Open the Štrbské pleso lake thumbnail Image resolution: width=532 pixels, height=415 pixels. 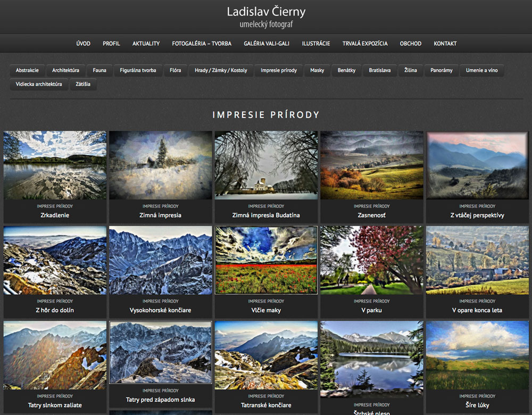[372, 360]
